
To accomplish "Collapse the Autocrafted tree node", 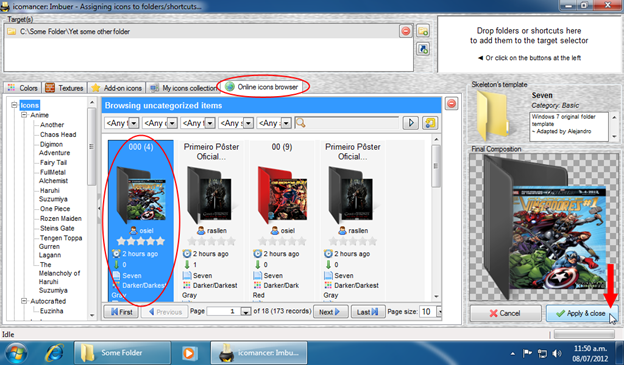I will [24, 301].
